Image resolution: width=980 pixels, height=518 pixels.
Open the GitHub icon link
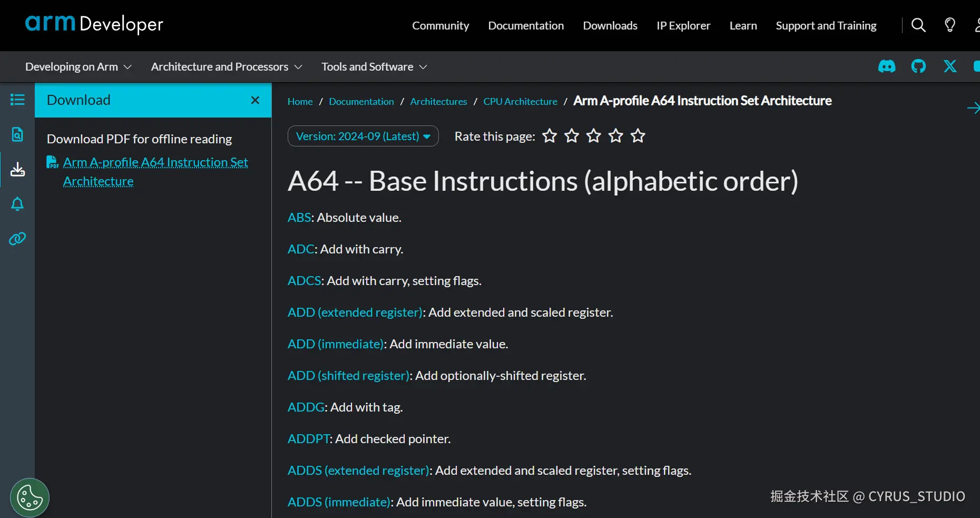click(918, 66)
